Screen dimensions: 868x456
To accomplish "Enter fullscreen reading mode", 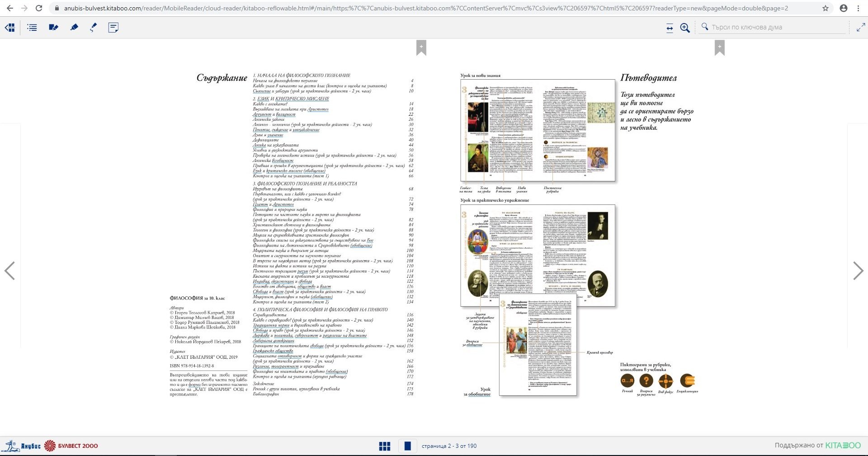I will click(860, 28).
